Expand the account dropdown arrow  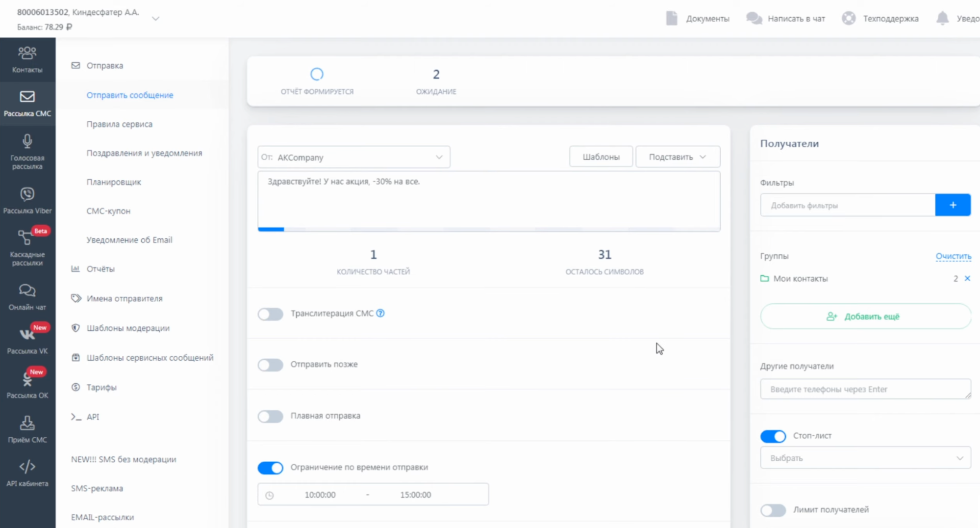[x=155, y=19]
